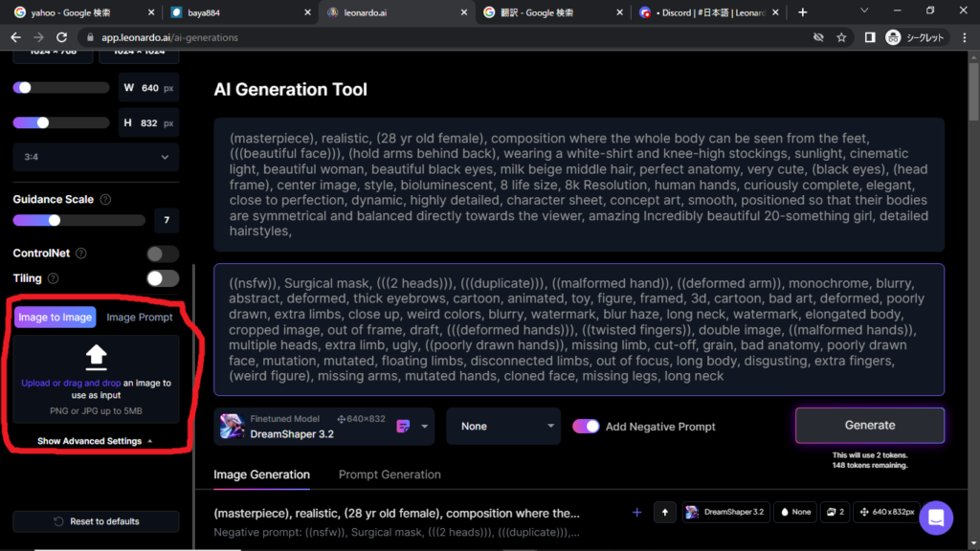Screen dimensions: 980x551
Task: Open the browser side panel icon
Action: click(x=869, y=37)
